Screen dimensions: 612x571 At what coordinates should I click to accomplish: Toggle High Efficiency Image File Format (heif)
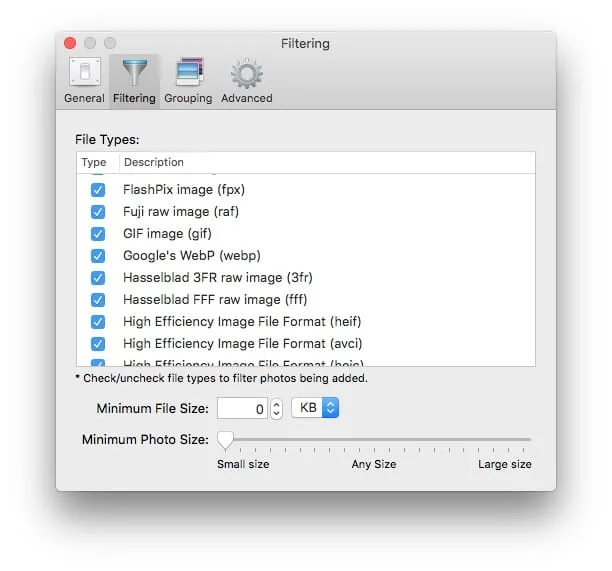[x=98, y=322]
